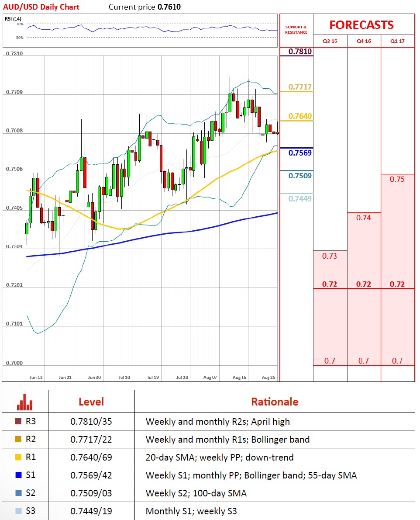Click the SUPPORT & RESISTANCE heading
Viewport: 420px width, 520px height.
coord(296,30)
